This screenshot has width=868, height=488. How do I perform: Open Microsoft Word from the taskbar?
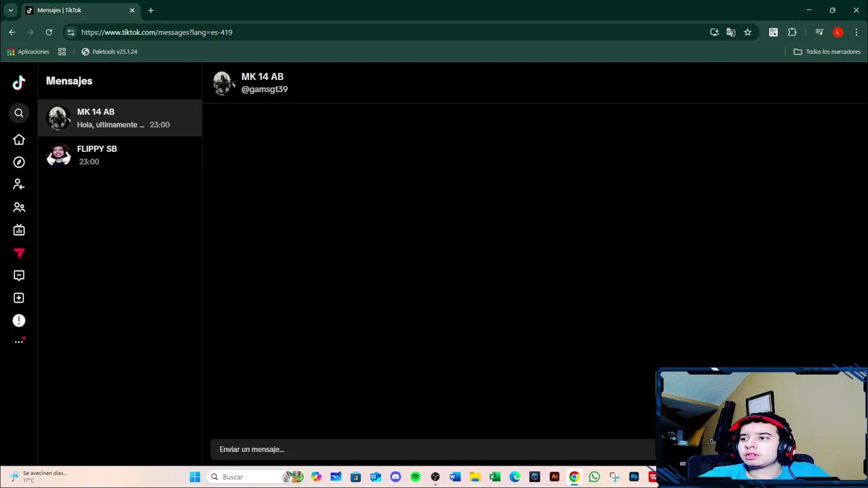(x=455, y=477)
